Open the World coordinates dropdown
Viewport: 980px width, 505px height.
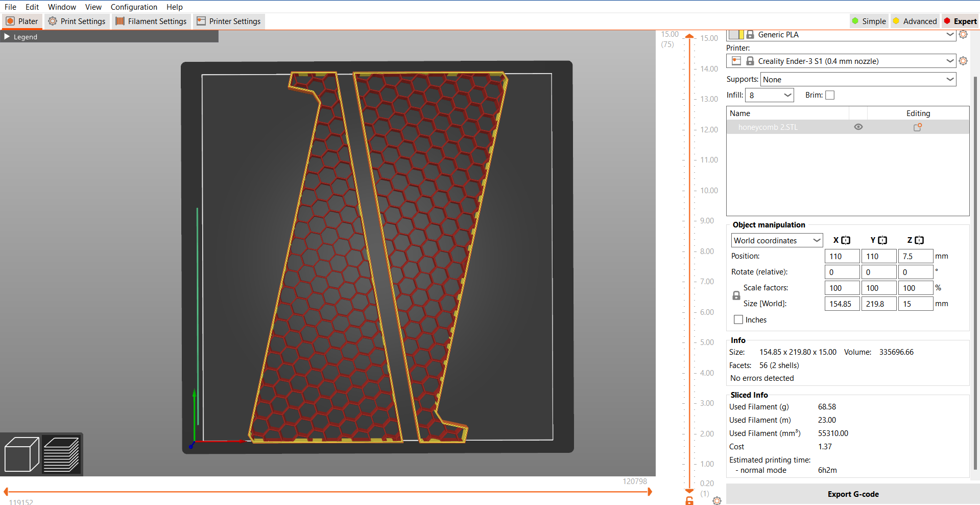(776, 240)
